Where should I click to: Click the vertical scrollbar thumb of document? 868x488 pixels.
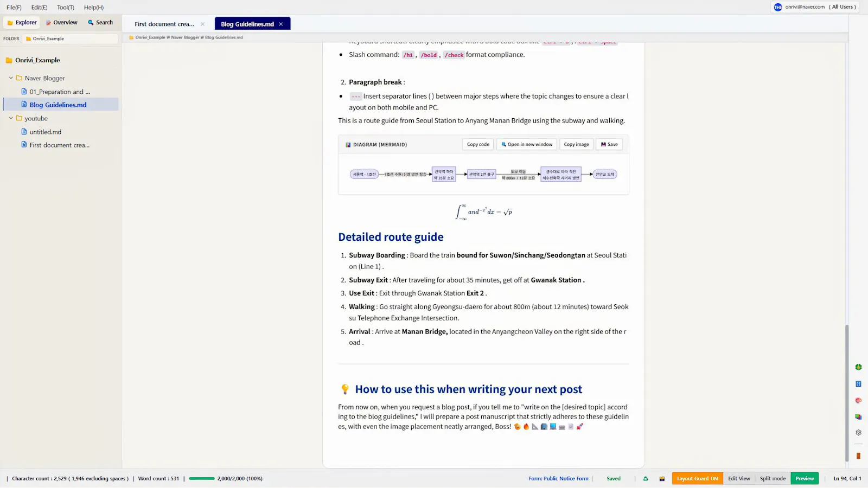846,393
